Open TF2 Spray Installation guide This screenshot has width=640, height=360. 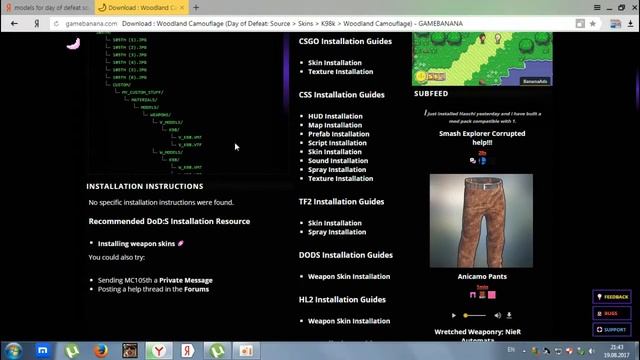click(x=337, y=232)
